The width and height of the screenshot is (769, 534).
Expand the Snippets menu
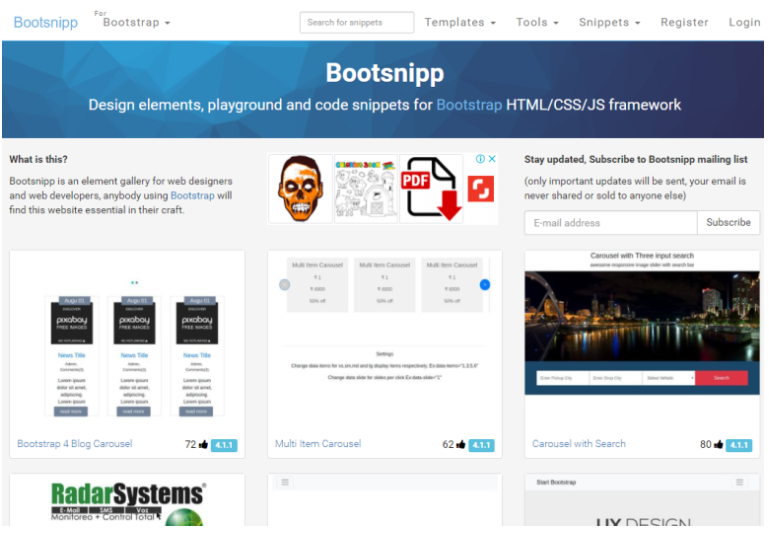[x=609, y=23]
